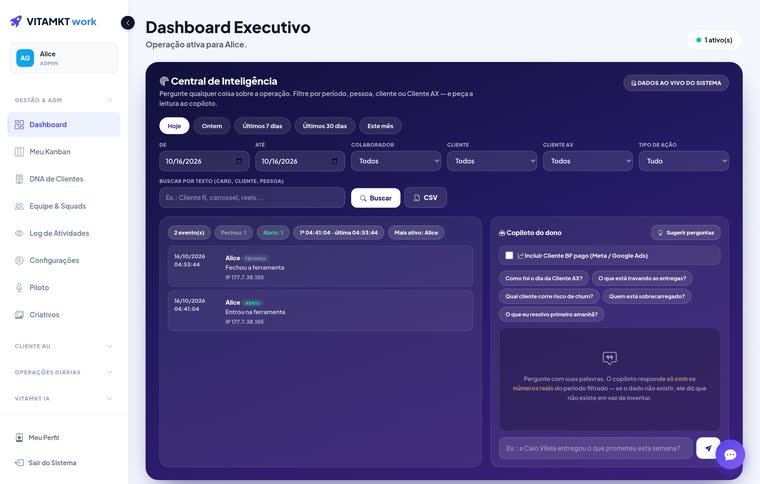760x484 pixels.
Task: Select the Este mês period
Action: click(380, 126)
